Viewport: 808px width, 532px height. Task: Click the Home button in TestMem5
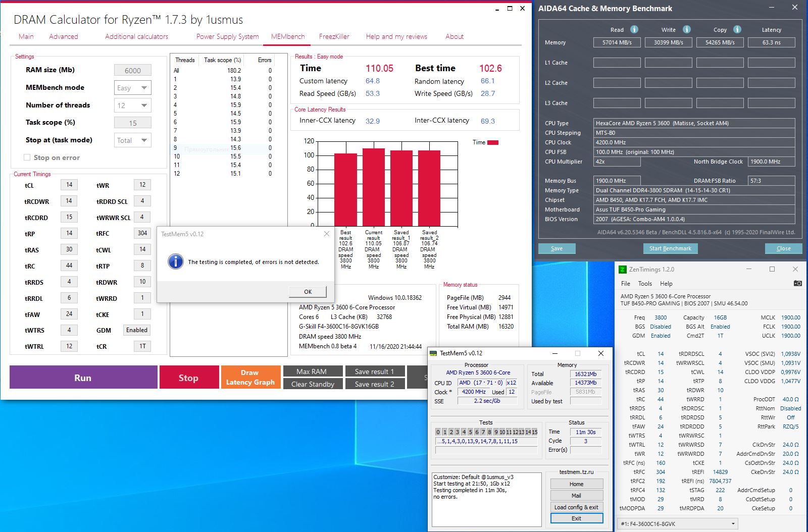coord(577,484)
